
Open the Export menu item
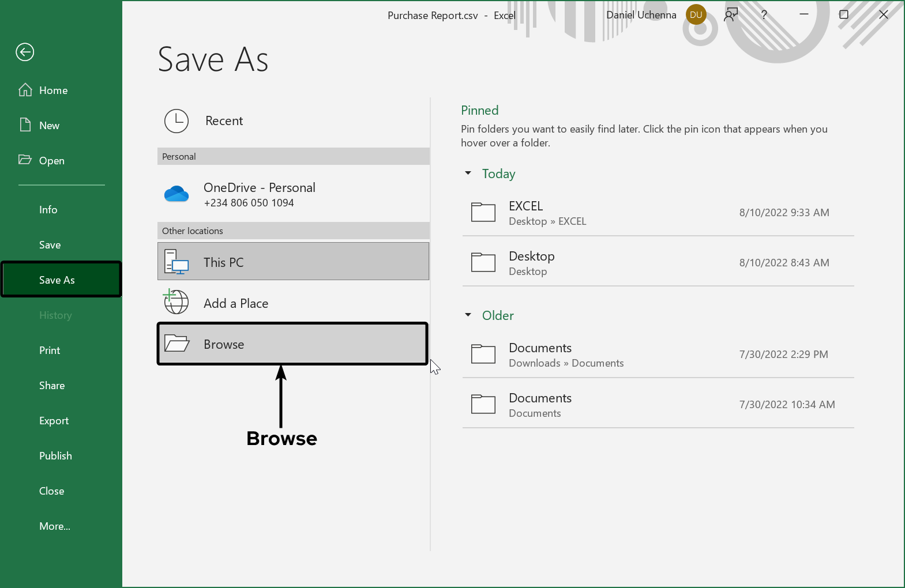tap(54, 421)
